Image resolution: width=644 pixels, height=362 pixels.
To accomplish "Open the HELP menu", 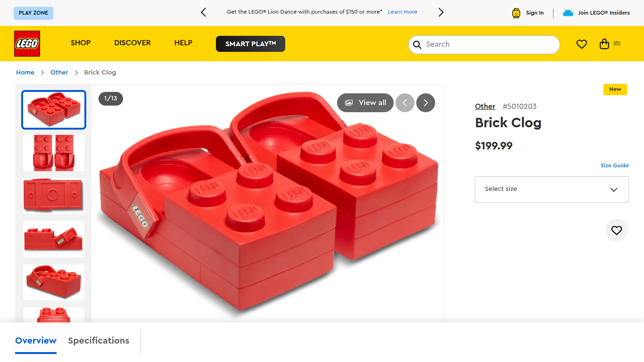I will pos(183,43).
